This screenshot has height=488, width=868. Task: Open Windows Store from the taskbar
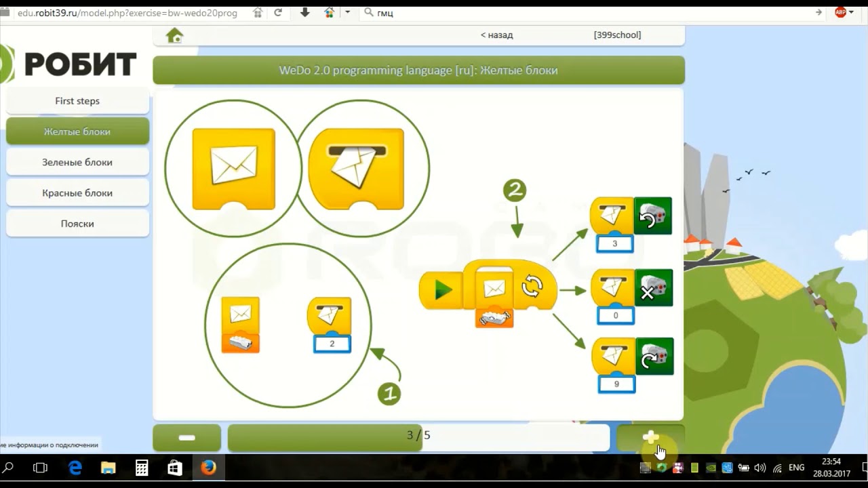pyautogui.click(x=175, y=468)
